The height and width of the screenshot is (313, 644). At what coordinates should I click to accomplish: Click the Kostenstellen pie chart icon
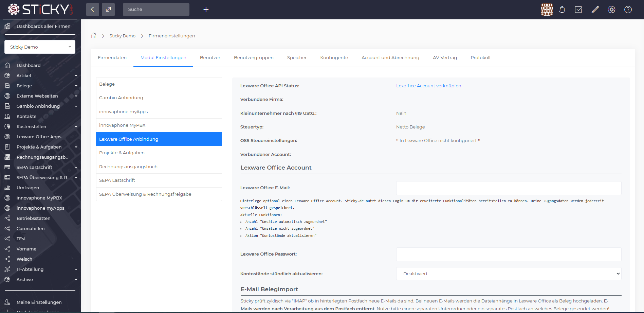tap(7, 126)
